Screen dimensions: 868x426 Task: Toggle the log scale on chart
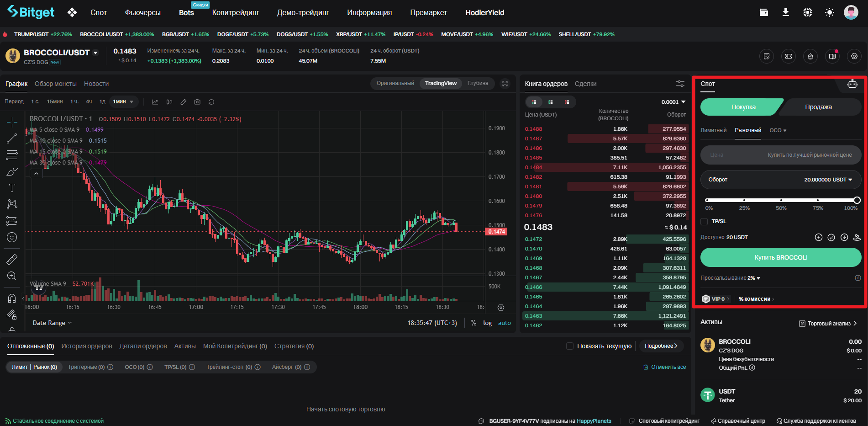pos(488,323)
